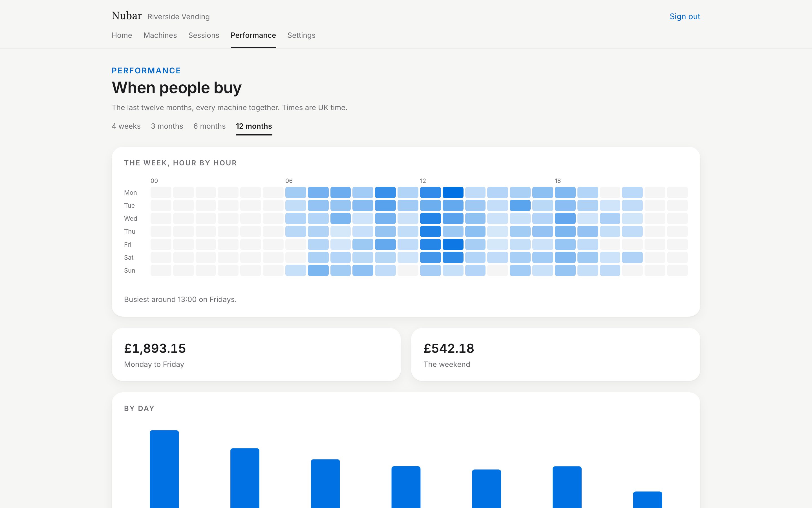Click the 18 hour column label

click(558, 181)
